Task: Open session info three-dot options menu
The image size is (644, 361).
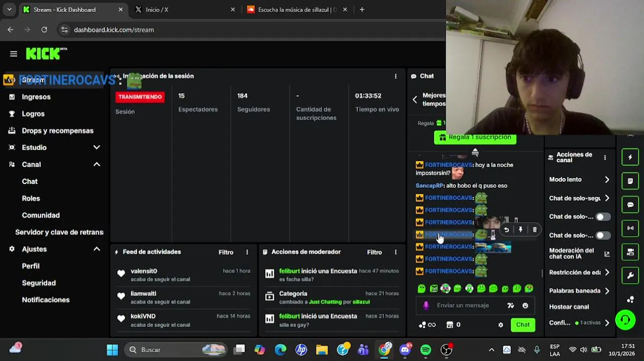Action: coord(395,76)
